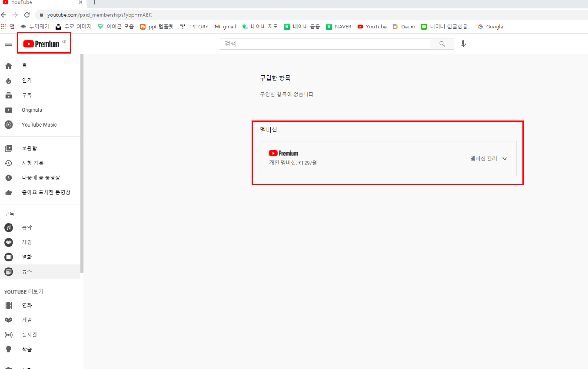
Task: Open the 아이콘 모음 bookmark
Action: click(116, 26)
